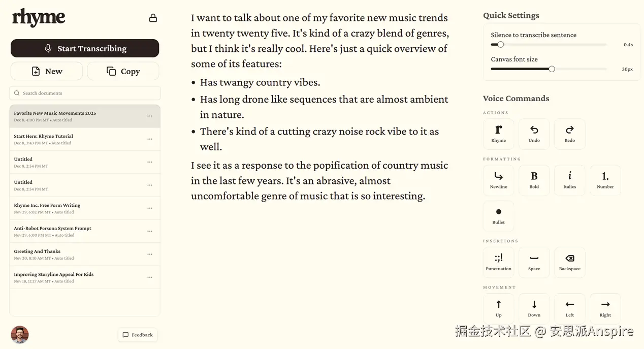Screen dimensions: 644x349
Task: Select the Newline formatting command
Action: click(498, 180)
